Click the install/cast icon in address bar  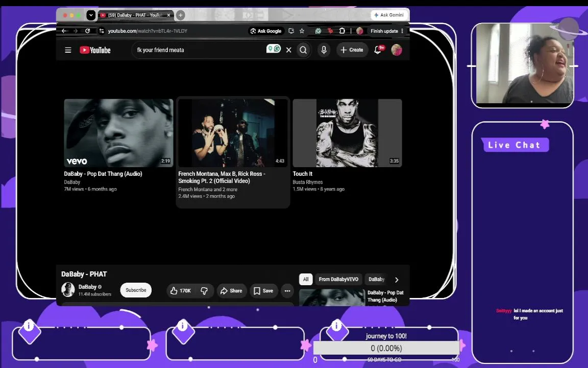pos(291,31)
